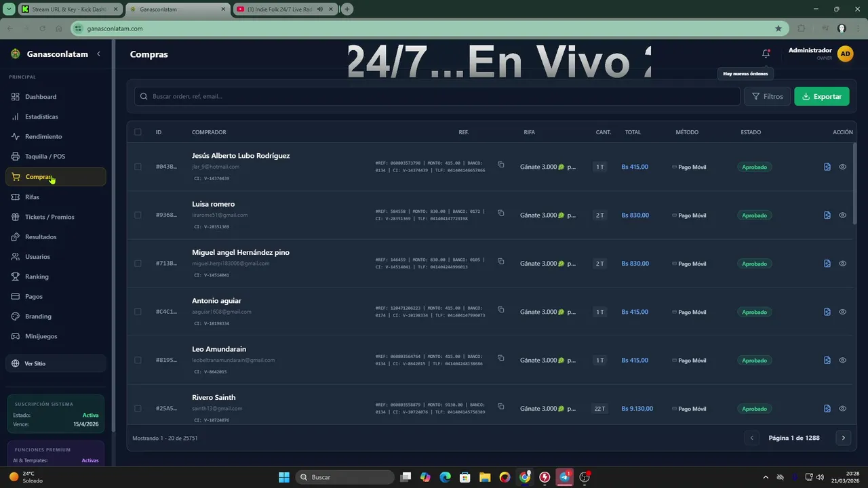Open receipt document icon for Luisa romero
Image resolution: width=868 pixels, height=488 pixels.
click(x=827, y=215)
